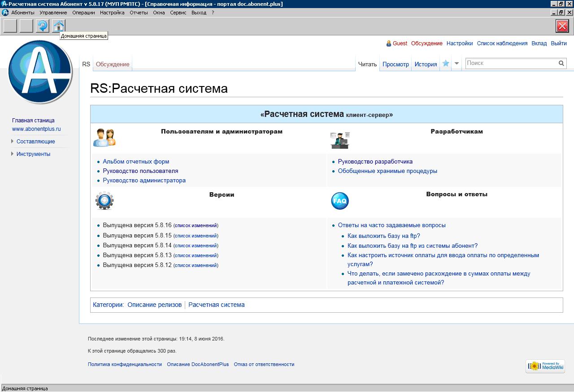Click the Поиск search input field

tap(511, 64)
